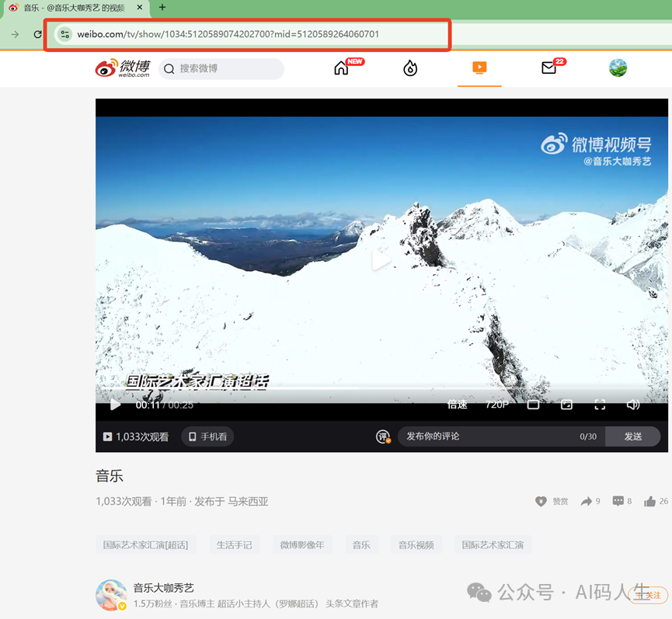Click the 手机看 watch on phone button
This screenshot has height=619, width=672.
pyautogui.click(x=207, y=436)
